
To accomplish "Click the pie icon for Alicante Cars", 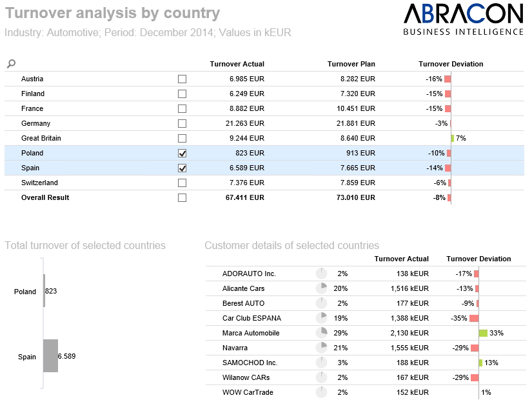I will coord(321,288).
